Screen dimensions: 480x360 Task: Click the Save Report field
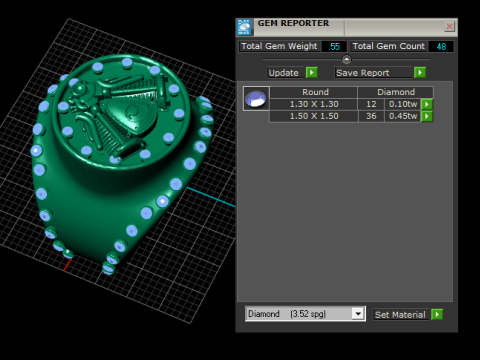373,73
